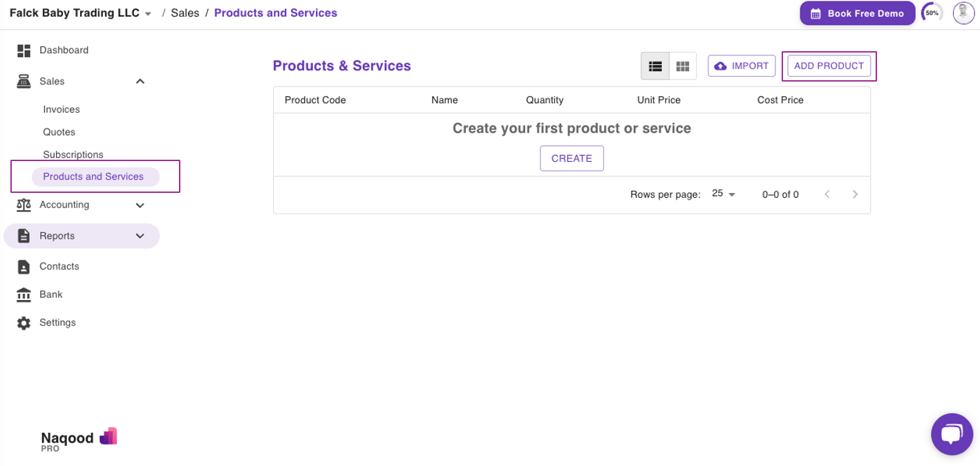
Task: Collapse the Sales menu chevron
Action: (x=140, y=82)
